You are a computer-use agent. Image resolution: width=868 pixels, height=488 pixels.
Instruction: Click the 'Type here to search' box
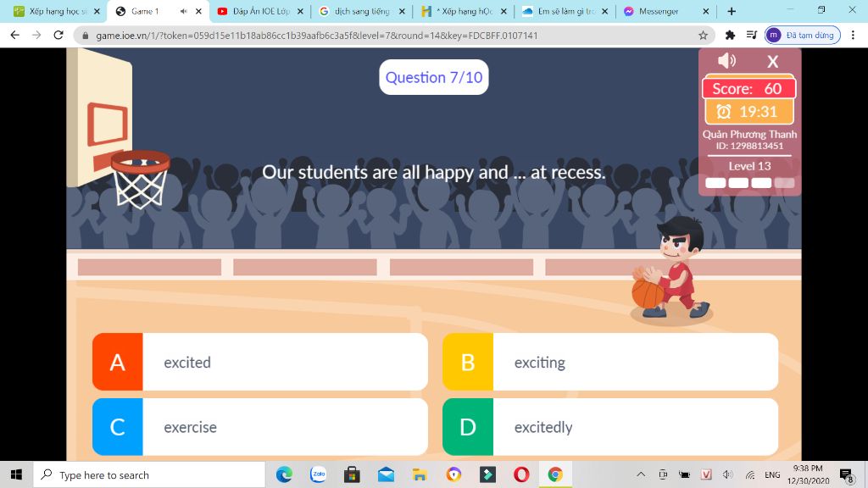coord(149,474)
